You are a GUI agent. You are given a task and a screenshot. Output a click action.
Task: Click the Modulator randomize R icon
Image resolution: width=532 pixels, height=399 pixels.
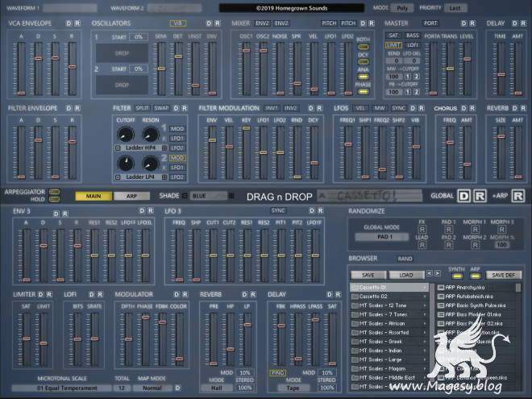(185, 294)
